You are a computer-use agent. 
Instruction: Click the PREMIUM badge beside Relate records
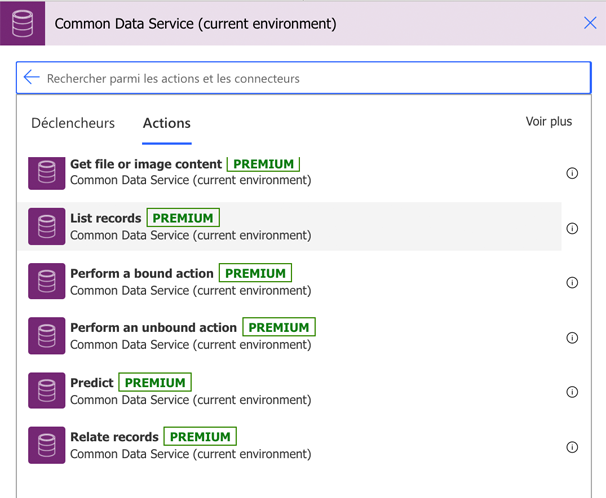(200, 436)
